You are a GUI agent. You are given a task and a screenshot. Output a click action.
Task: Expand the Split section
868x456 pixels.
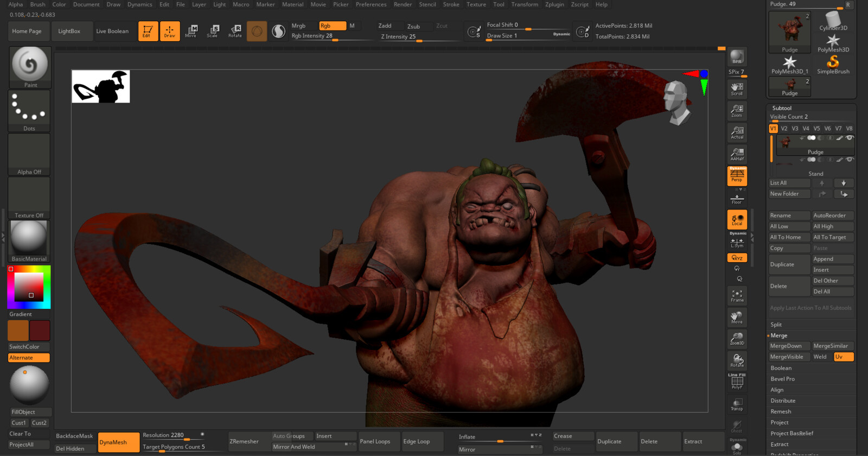point(776,325)
